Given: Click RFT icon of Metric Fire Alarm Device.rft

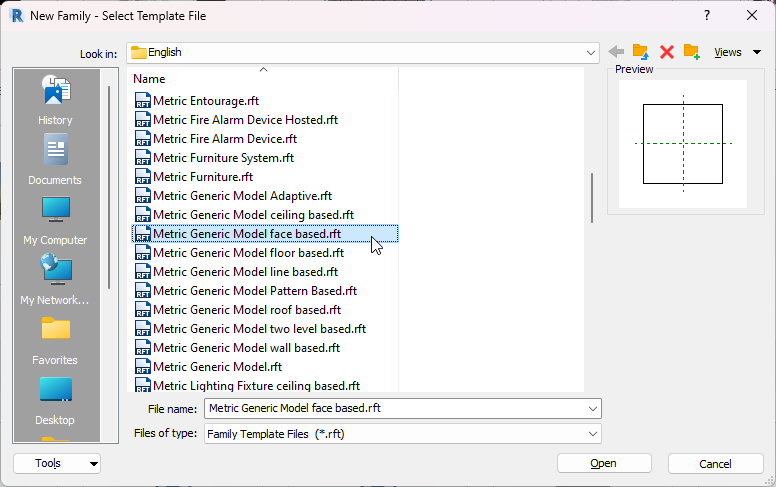Looking at the screenshot, I should point(143,139).
